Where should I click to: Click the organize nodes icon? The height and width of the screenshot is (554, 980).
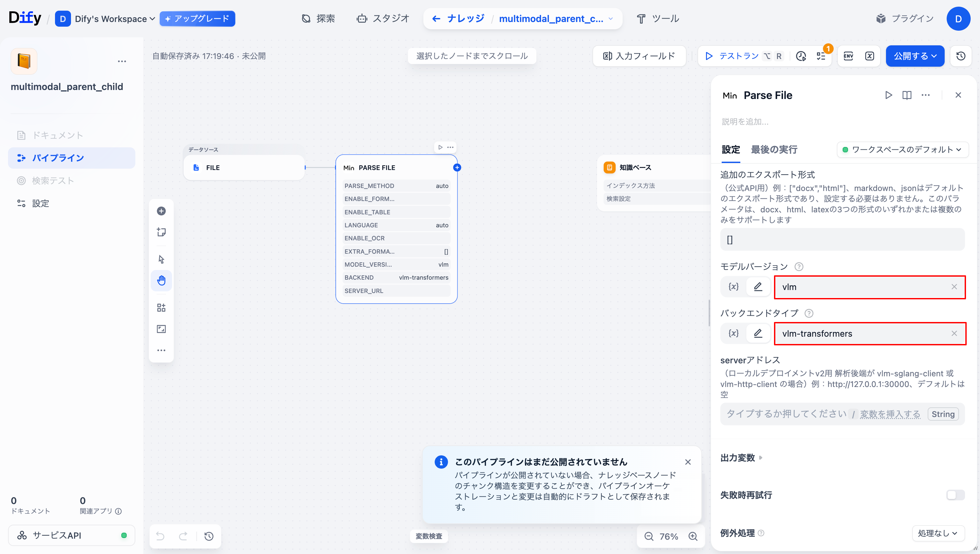pos(161,307)
